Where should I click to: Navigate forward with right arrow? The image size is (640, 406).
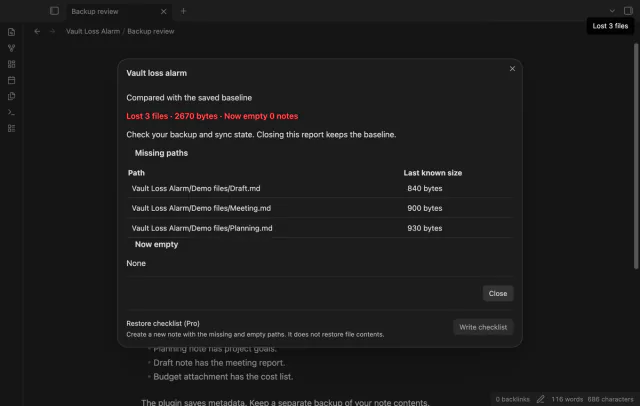pos(52,31)
